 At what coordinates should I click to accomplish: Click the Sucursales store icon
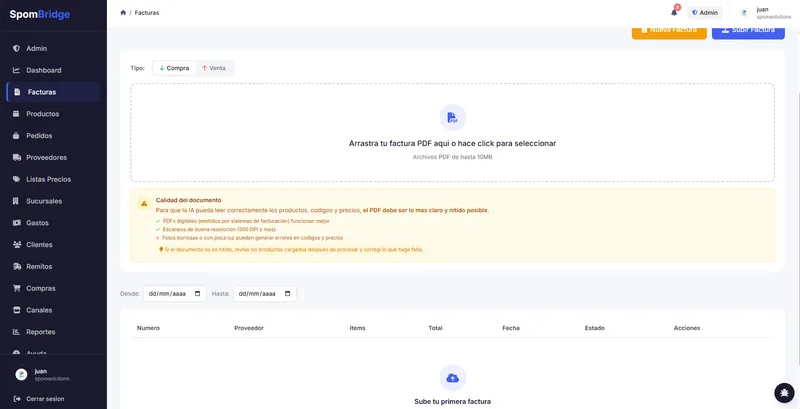16,201
